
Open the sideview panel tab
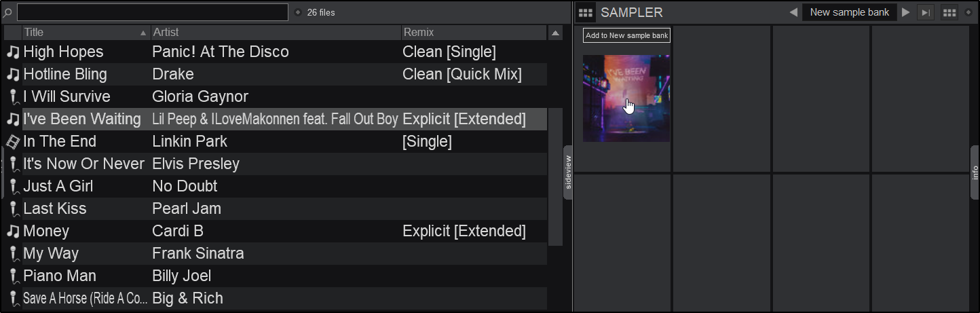coord(568,172)
